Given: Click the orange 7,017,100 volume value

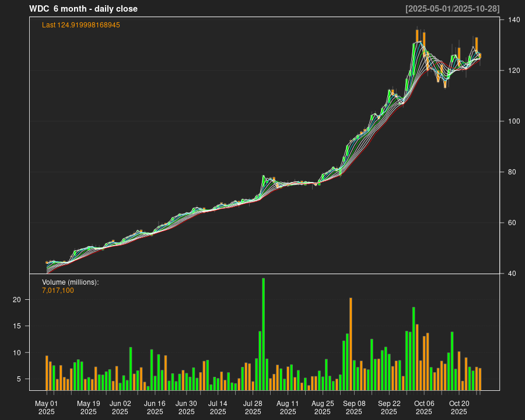Looking at the screenshot, I should point(58,290).
